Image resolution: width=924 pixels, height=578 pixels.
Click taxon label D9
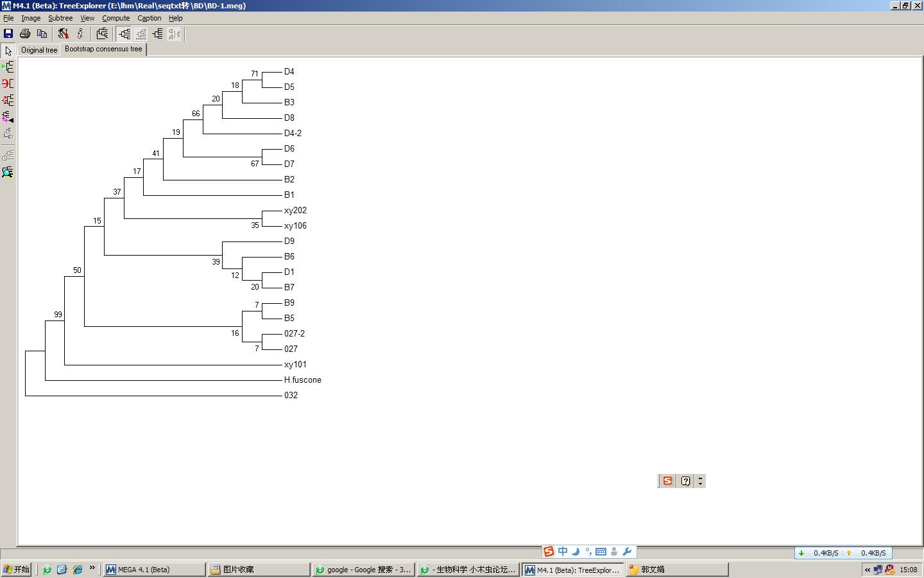point(289,241)
